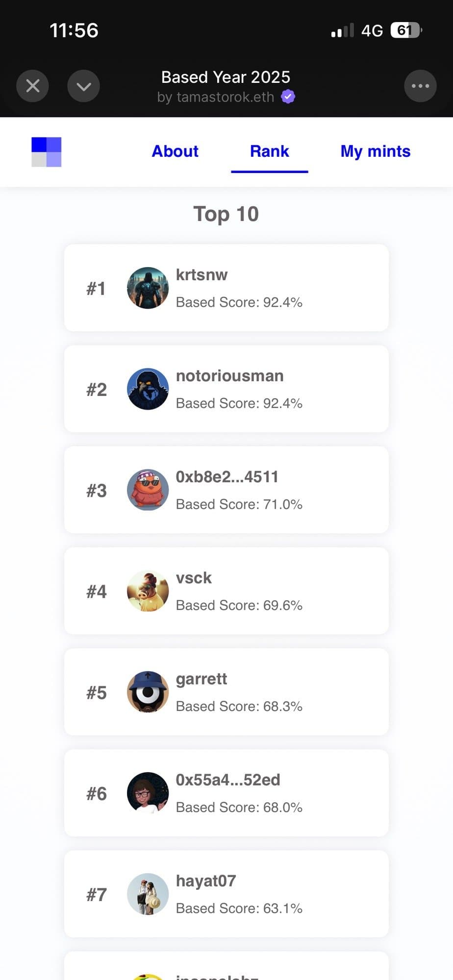
Task: Open the by tamastorok.eth author link
Action: pos(216,97)
